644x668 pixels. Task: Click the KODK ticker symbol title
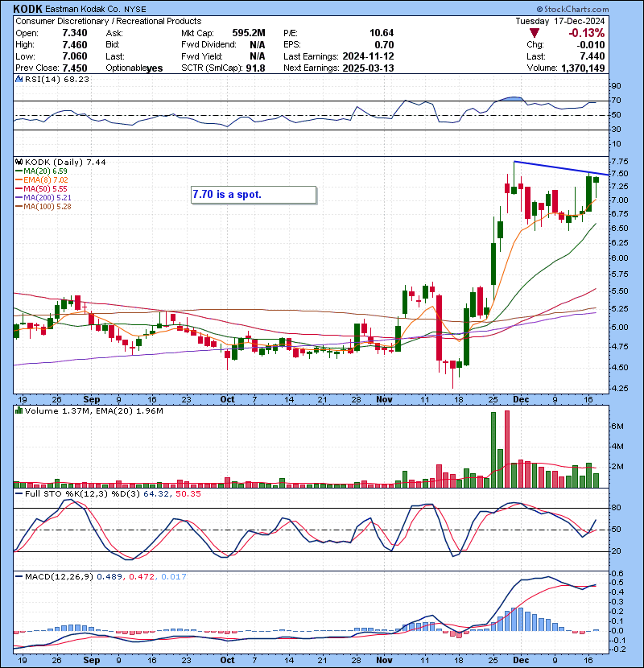pos(27,9)
